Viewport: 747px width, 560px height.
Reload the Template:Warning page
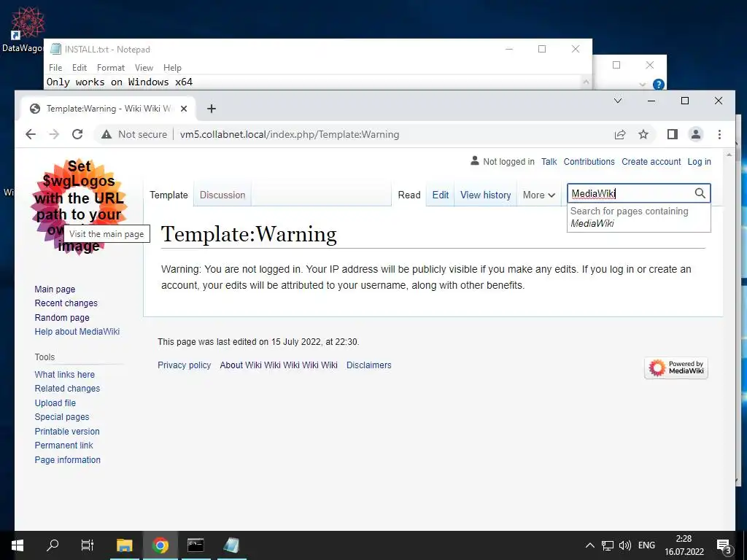click(x=77, y=134)
